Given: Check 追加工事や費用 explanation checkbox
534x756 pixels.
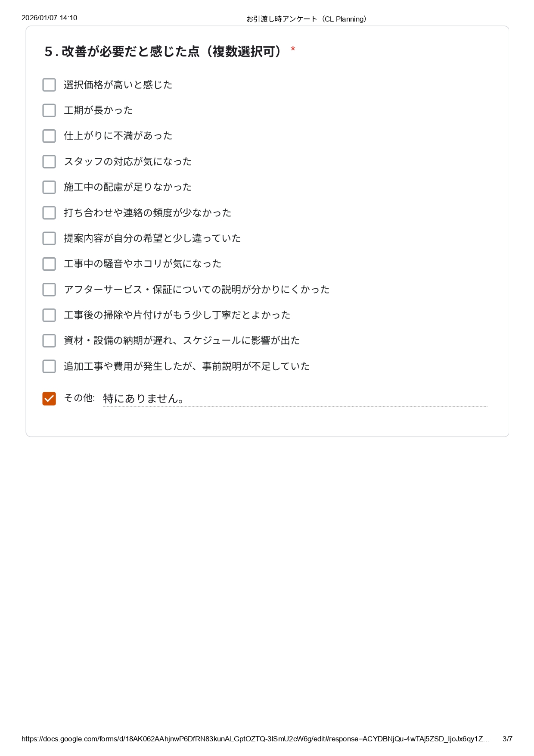Looking at the screenshot, I should [x=49, y=366].
